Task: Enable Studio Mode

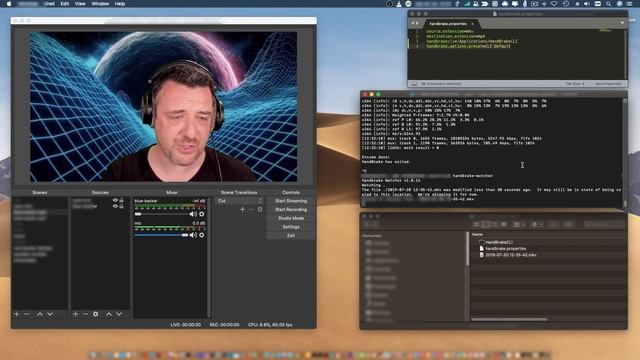Action: pyautogui.click(x=291, y=218)
